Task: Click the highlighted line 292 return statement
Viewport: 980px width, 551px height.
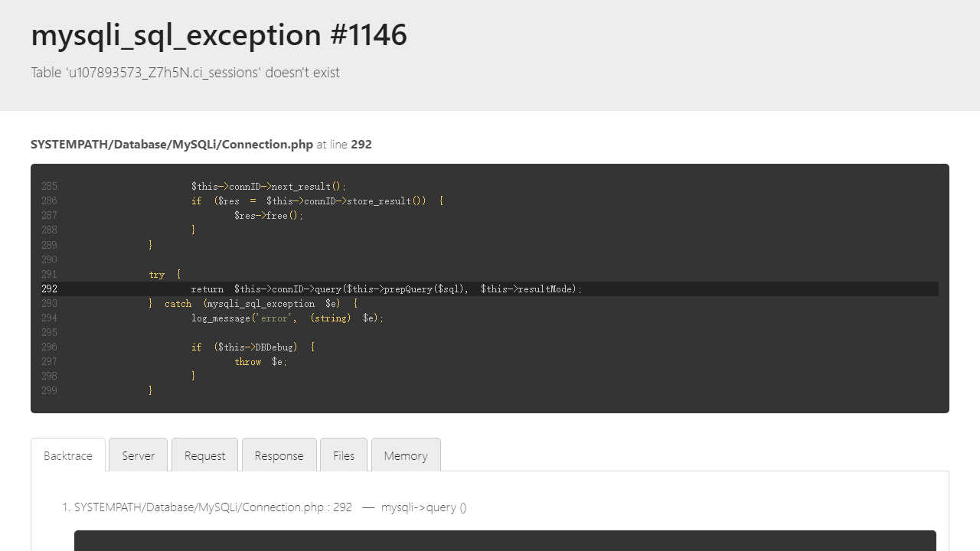Action: 386,289
